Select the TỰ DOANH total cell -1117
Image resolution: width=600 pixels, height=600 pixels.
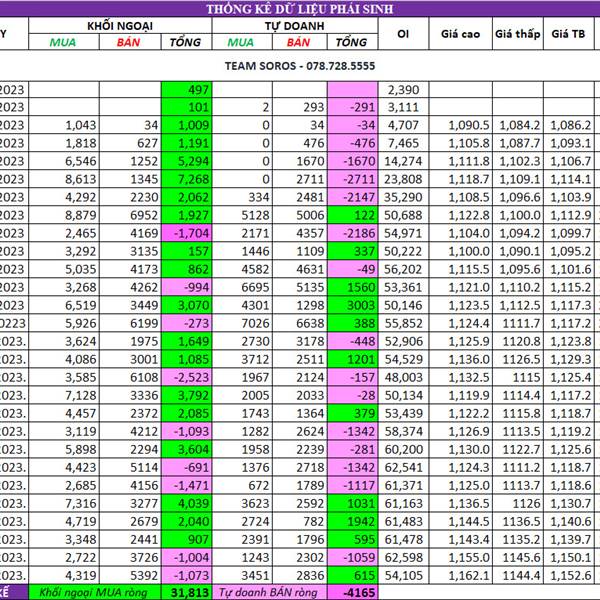[352, 485]
